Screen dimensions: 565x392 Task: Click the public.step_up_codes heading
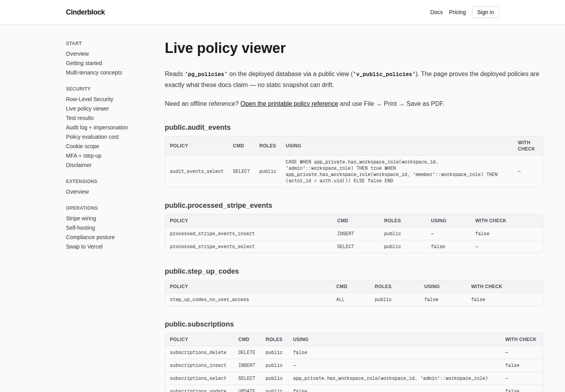pos(202,271)
